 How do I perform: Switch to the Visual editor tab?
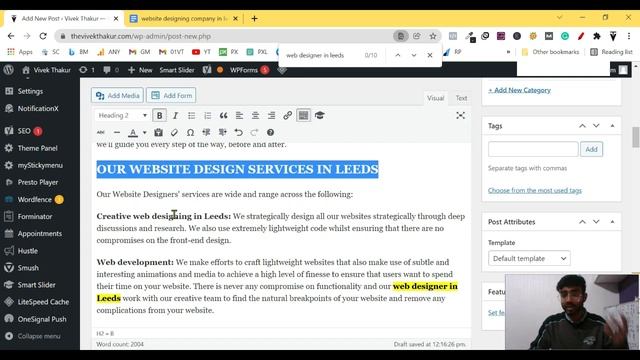[435, 98]
